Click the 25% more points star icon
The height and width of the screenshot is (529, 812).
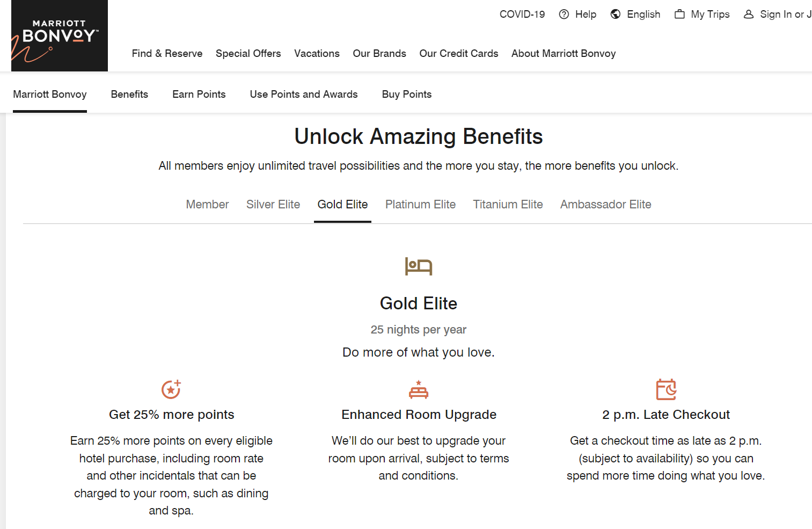coord(171,389)
